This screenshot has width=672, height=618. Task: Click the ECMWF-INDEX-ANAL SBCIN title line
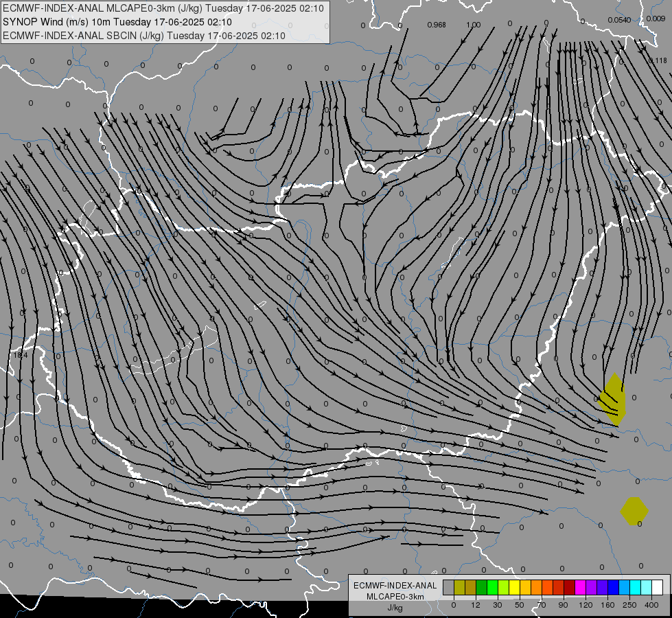click(x=144, y=36)
